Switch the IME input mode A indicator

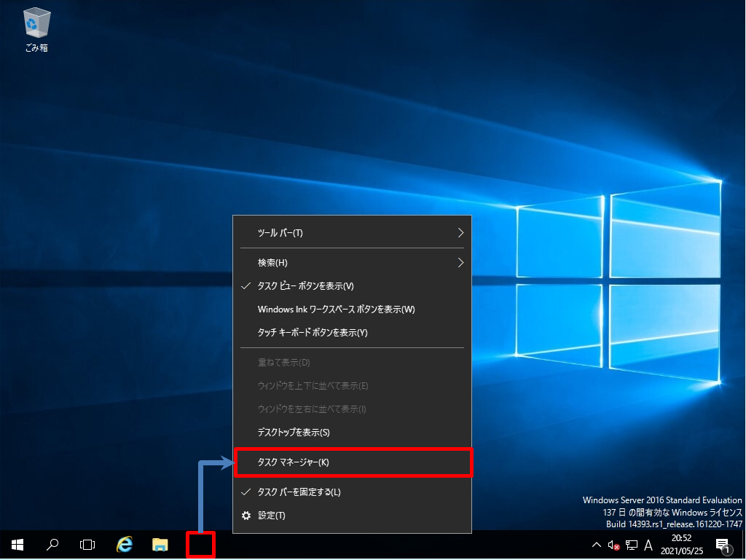648,545
